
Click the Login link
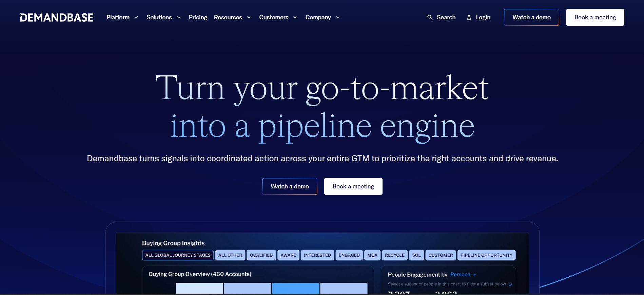(483, 17)
